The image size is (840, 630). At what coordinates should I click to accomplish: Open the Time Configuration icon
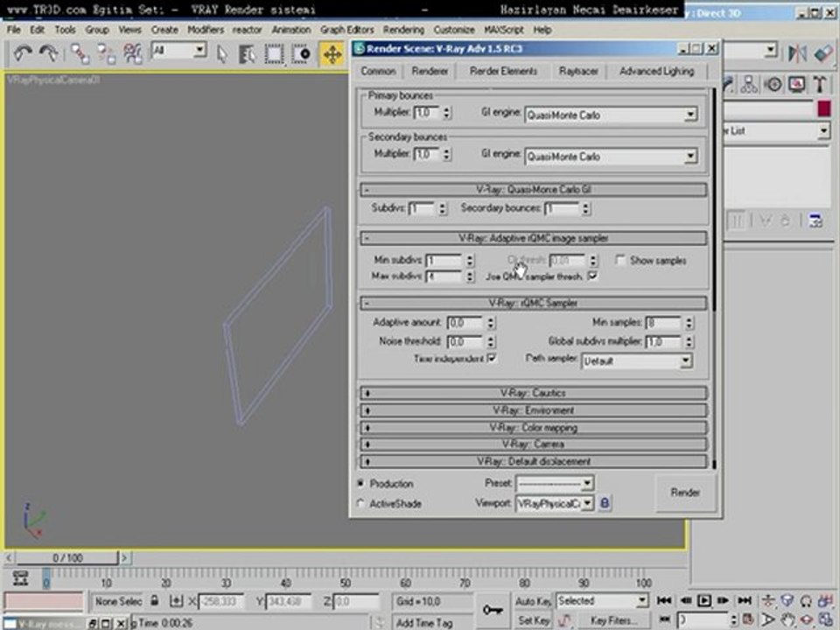point(748,619)
